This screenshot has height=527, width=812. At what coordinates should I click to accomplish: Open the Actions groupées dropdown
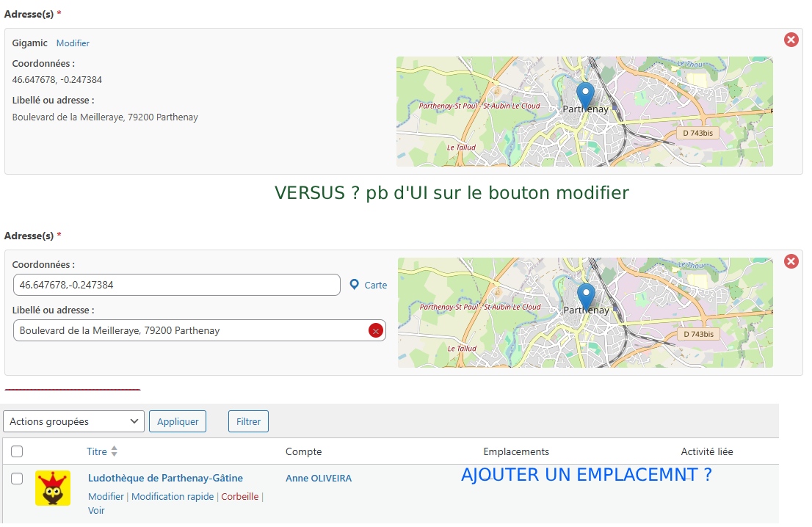73,421
